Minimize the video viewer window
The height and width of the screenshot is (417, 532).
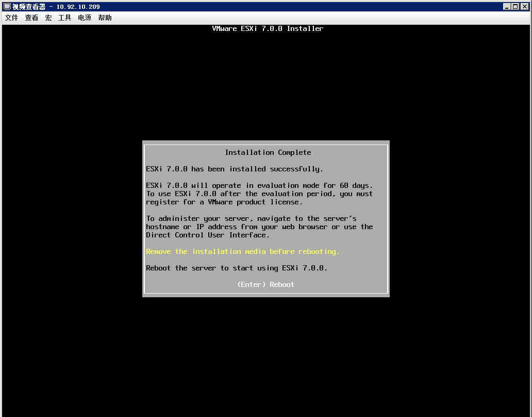coord(507,7)
